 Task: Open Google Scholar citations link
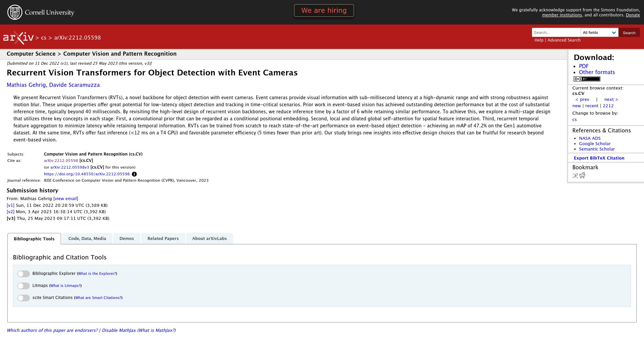click(x=595, y=144)
